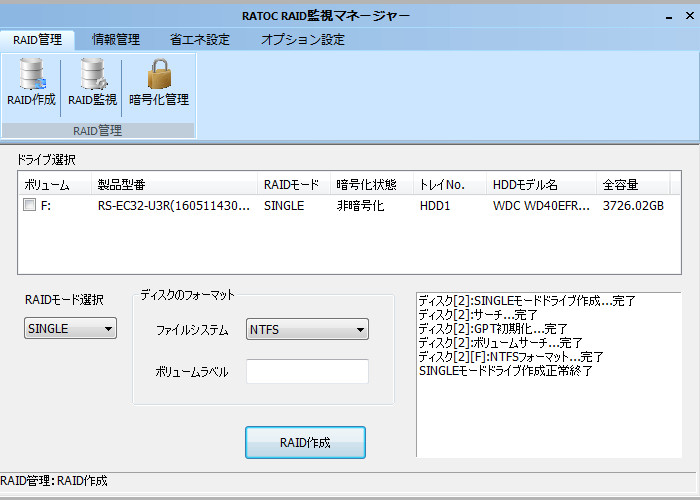Open the RAID監視 toolbar icon
The height and width of the screenshot is (500, 700).
[92, 83]
